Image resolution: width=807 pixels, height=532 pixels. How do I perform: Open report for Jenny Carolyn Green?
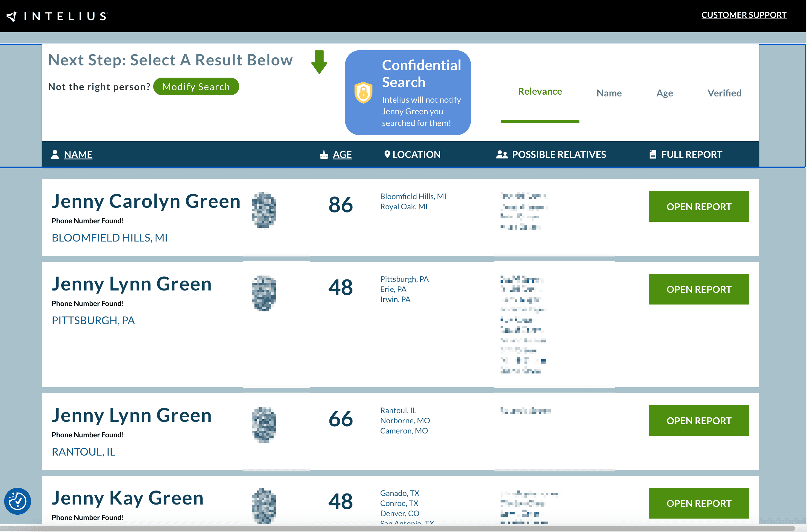[698, 207]
